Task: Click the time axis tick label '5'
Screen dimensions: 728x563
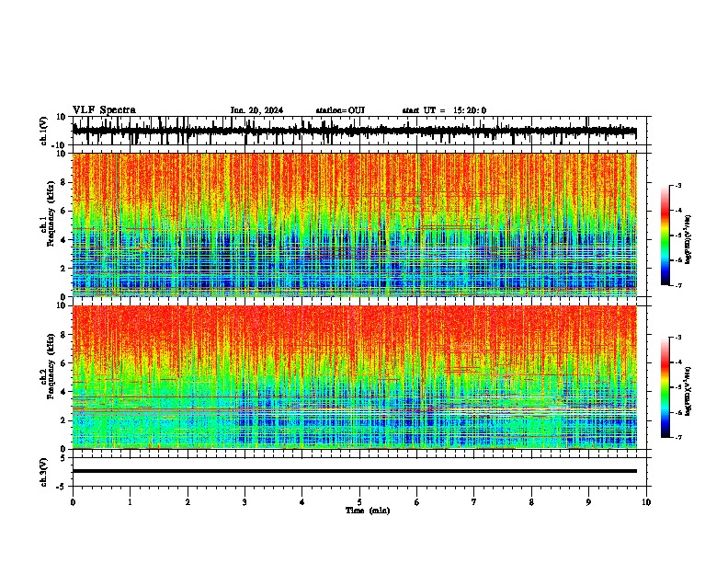Action: coord(359,502)
